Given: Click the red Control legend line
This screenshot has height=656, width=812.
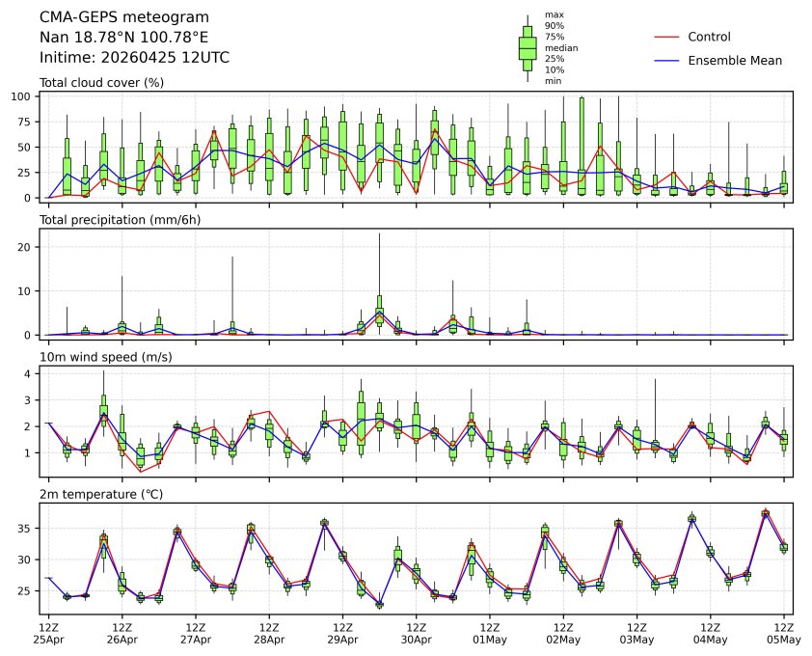Looking at the screenshot, I should click(668, 37).
